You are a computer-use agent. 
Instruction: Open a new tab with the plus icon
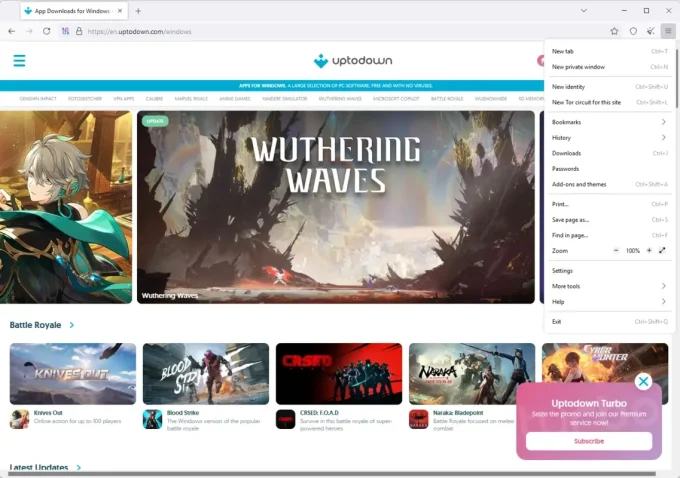(x=138, y=11)
